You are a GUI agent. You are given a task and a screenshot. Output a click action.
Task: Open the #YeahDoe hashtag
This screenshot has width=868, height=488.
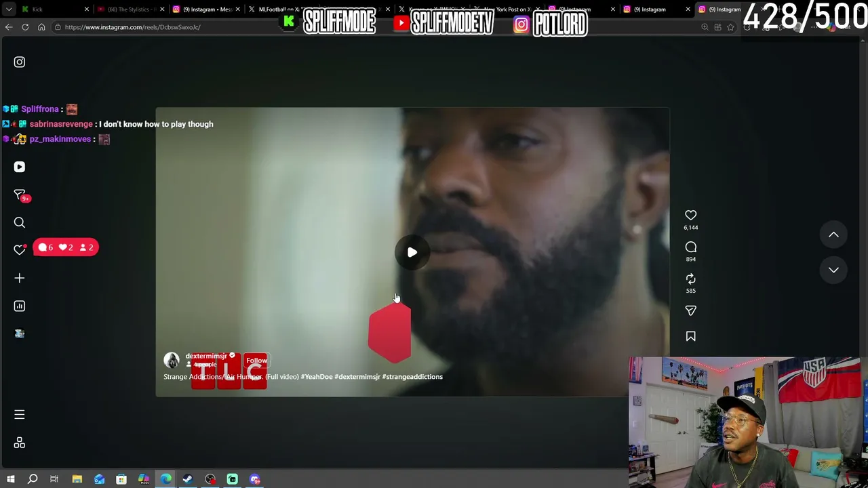point(317,377)
